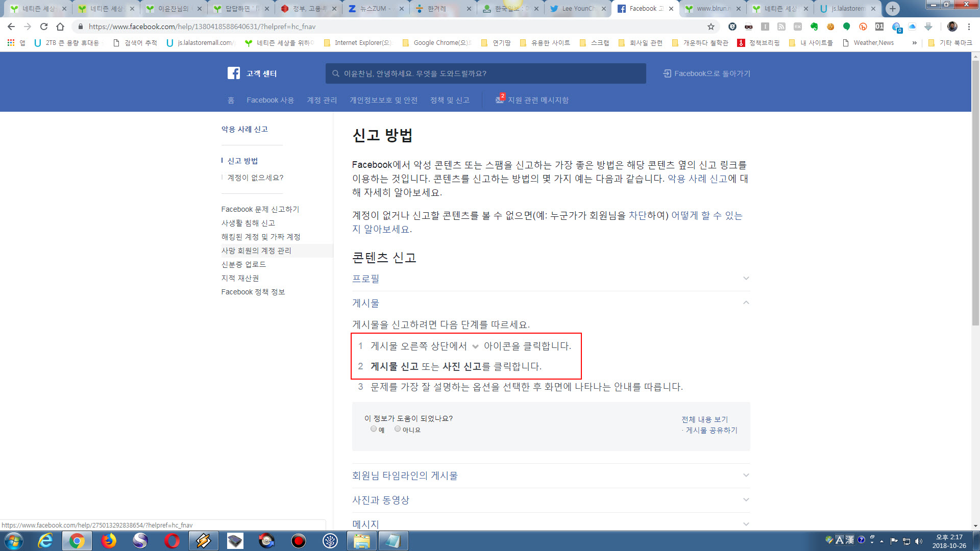Open Facebook 문제 신고하기 sidebar link
Viewport: 980px width, 551px height.
(x=260, y=209)
